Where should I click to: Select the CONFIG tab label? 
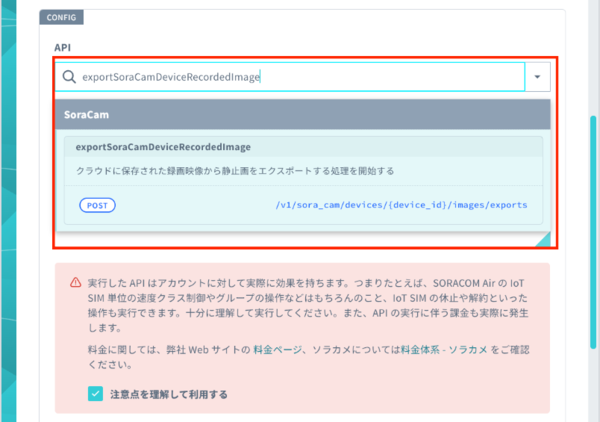(61, 18)
